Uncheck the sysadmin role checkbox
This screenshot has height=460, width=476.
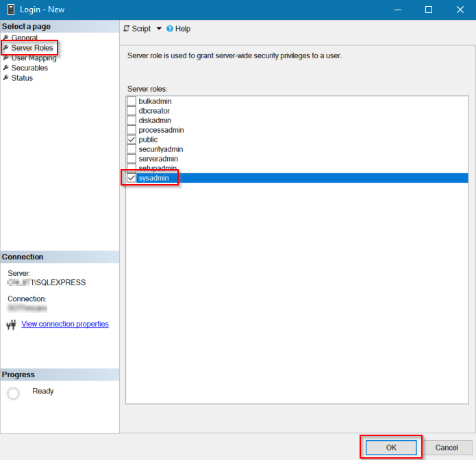[131, 178]
